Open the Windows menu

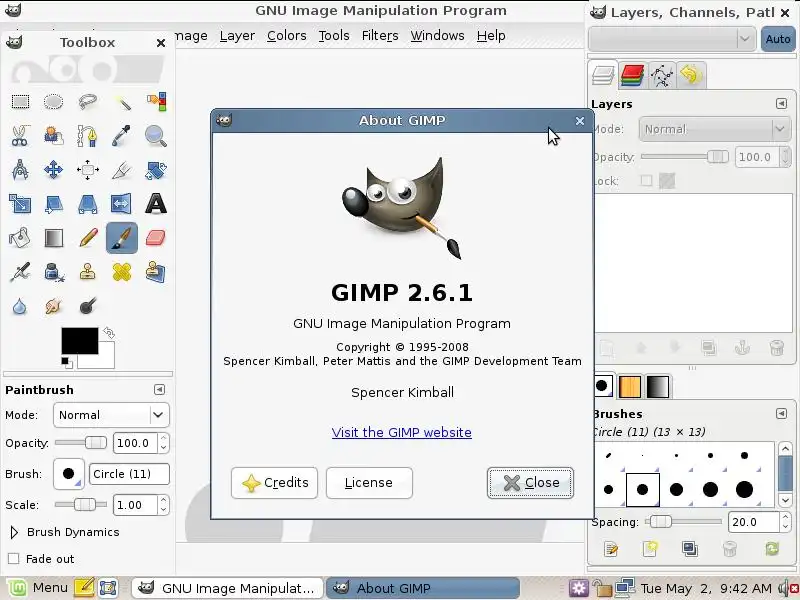point(438,36)
